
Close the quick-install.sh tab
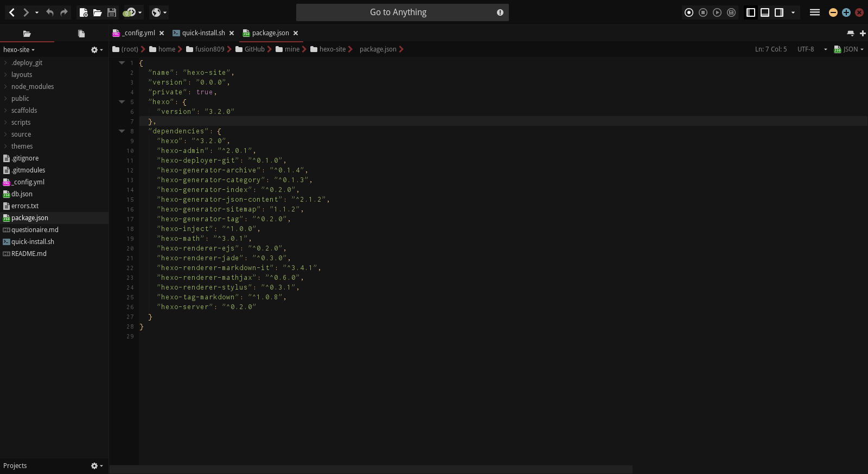tap(232, 33)
